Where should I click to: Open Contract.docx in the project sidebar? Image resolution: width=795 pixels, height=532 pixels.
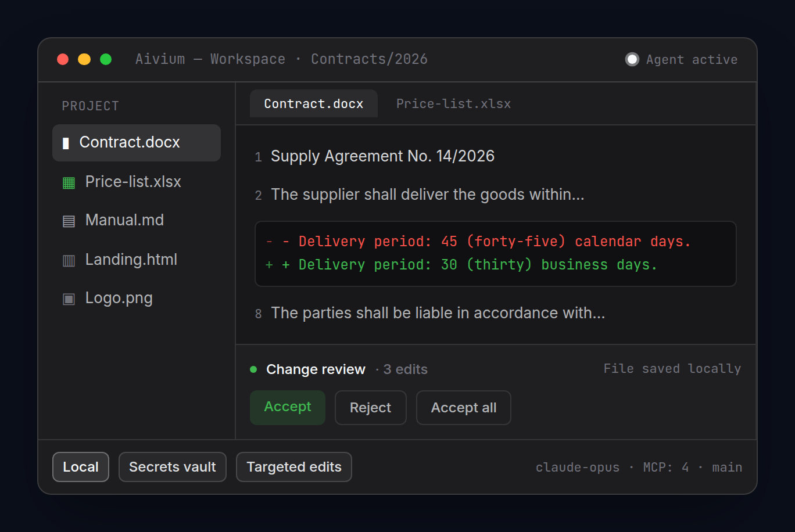coord(137,143)
